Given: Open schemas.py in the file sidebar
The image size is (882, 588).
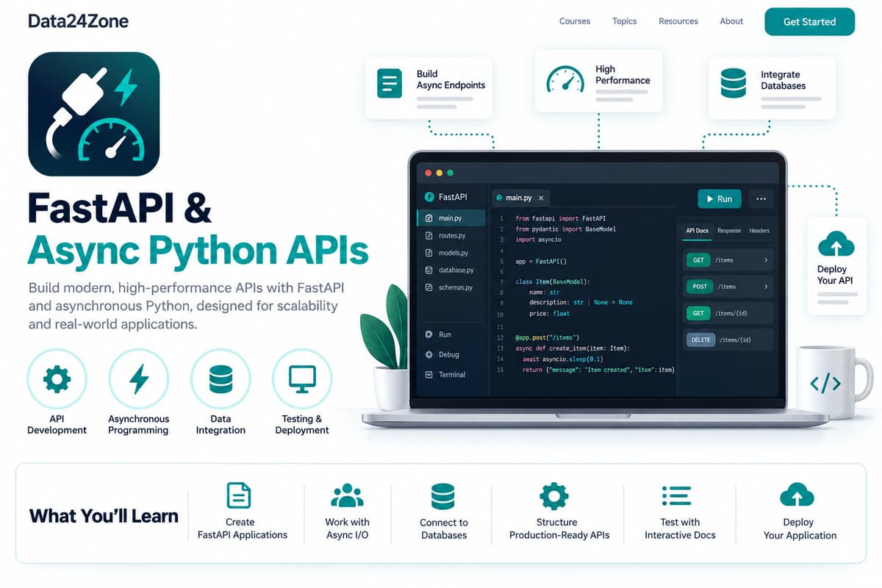Looking at the screenshot, I should (451, 287).
